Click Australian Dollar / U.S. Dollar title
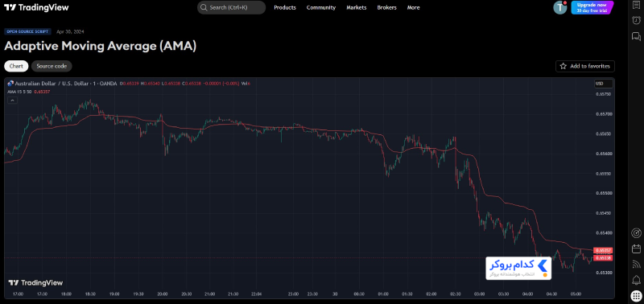Viewport: 644px width, 304px height. click(52, 84)
